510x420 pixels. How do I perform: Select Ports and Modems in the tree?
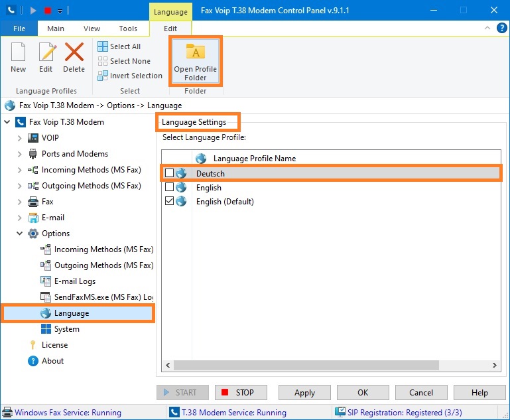click(x=75, y=154)
